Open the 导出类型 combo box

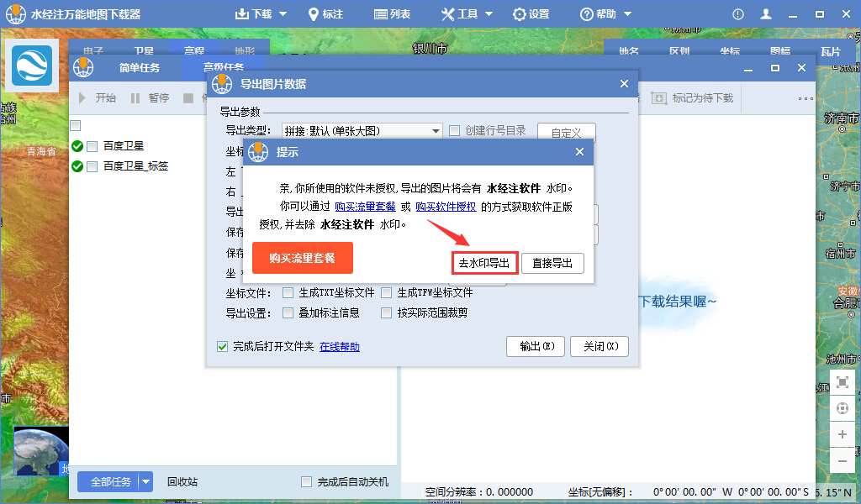point(362,131)
